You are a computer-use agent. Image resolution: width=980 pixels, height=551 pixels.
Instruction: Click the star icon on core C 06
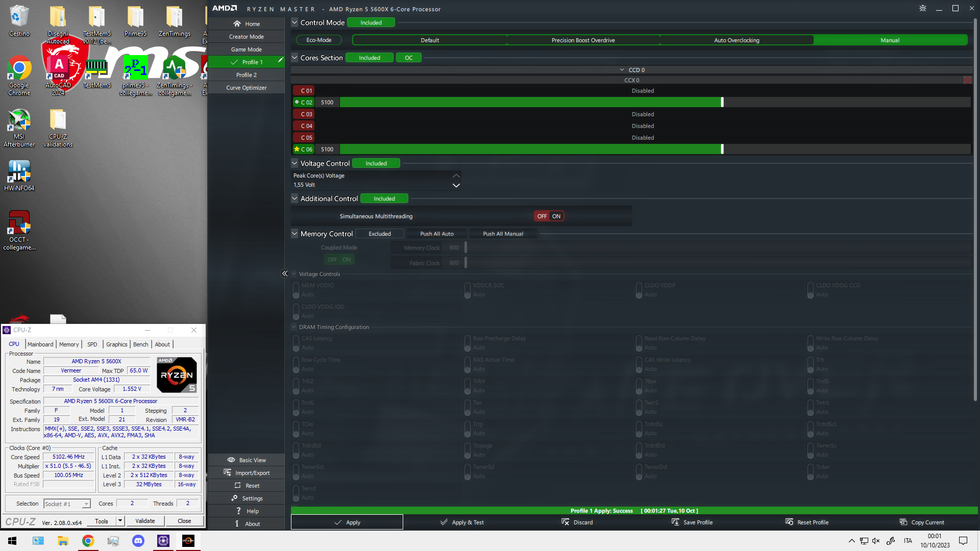[x=297, y=149]
